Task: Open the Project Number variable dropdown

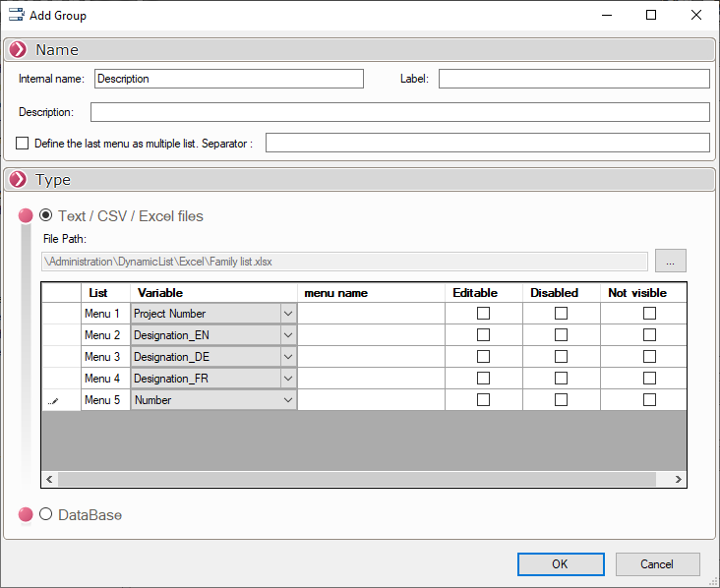Action: coord(287,314)
